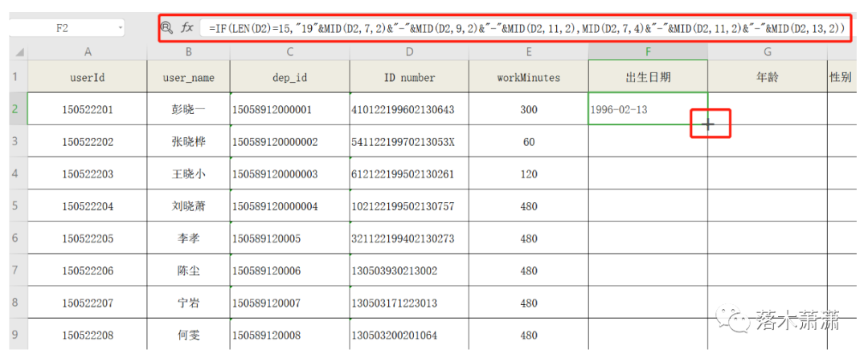Open the insert function fx button

pos(187,26)
